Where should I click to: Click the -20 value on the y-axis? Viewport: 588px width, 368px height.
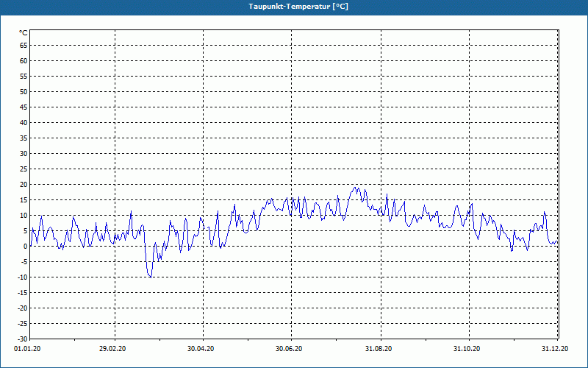coord(23,308)
